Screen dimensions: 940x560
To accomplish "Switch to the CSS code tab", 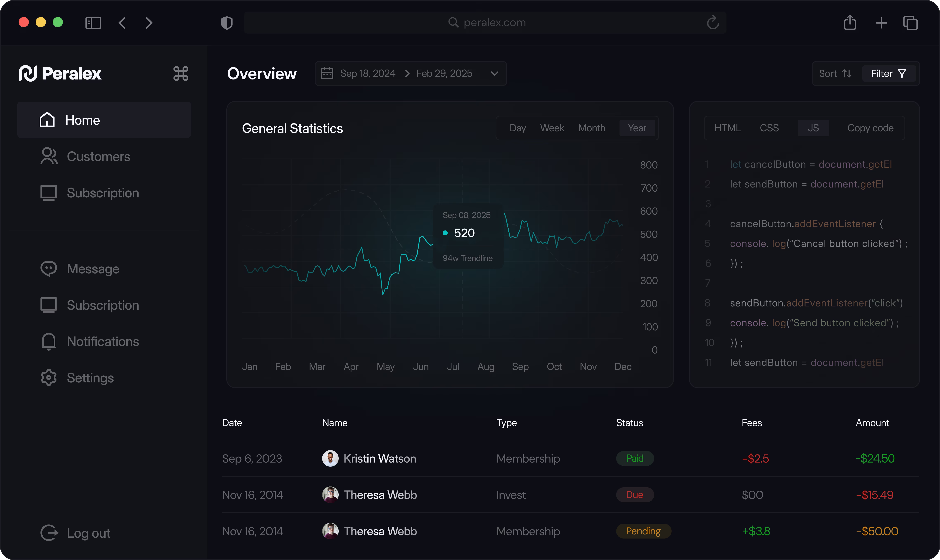I will coord(769,128).
